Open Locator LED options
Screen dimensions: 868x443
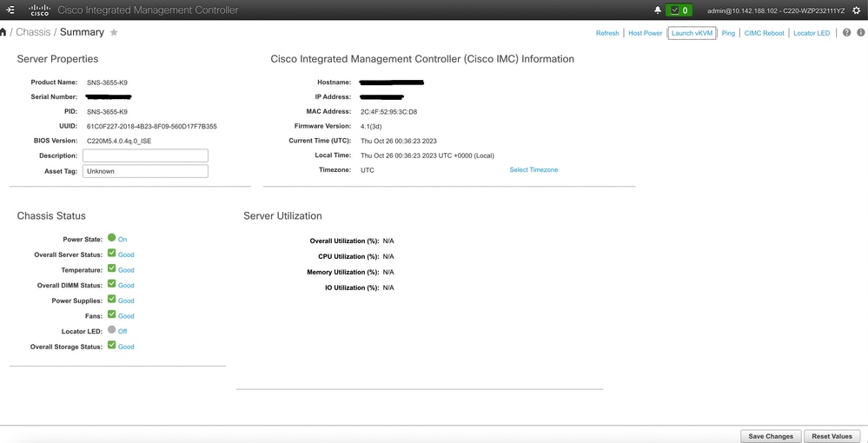[x=812, y=33]
